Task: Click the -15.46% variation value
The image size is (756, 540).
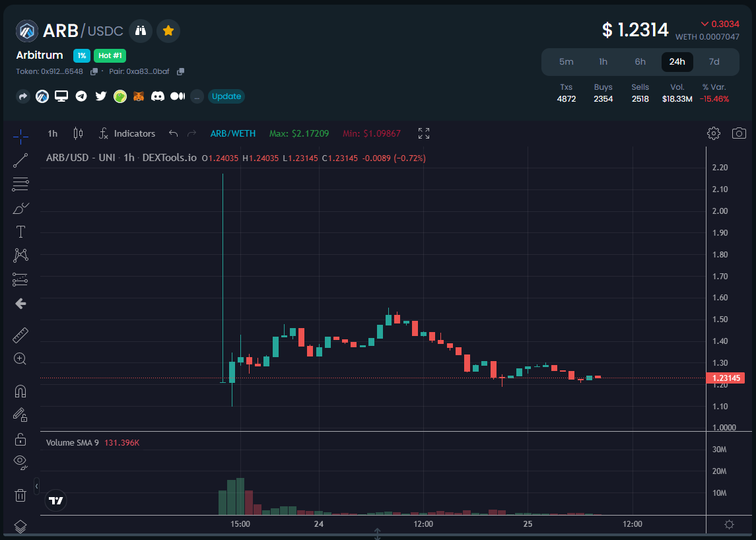Action: point(714,99)
